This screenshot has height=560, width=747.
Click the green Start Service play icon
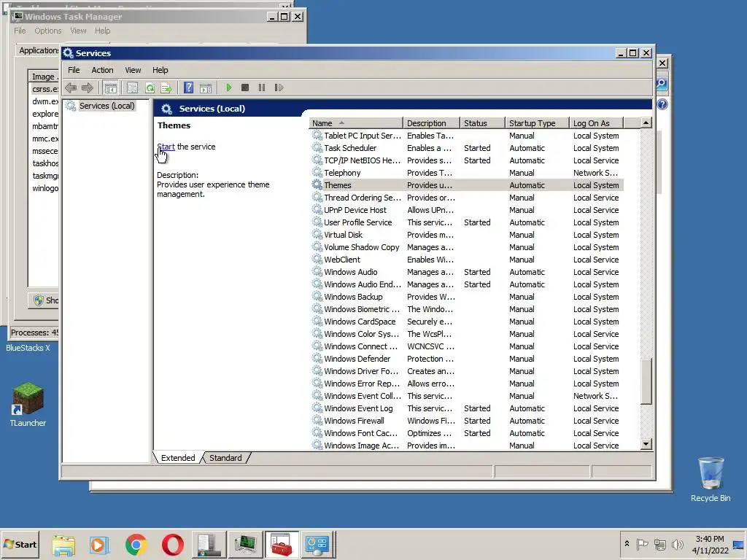(228, 87)
